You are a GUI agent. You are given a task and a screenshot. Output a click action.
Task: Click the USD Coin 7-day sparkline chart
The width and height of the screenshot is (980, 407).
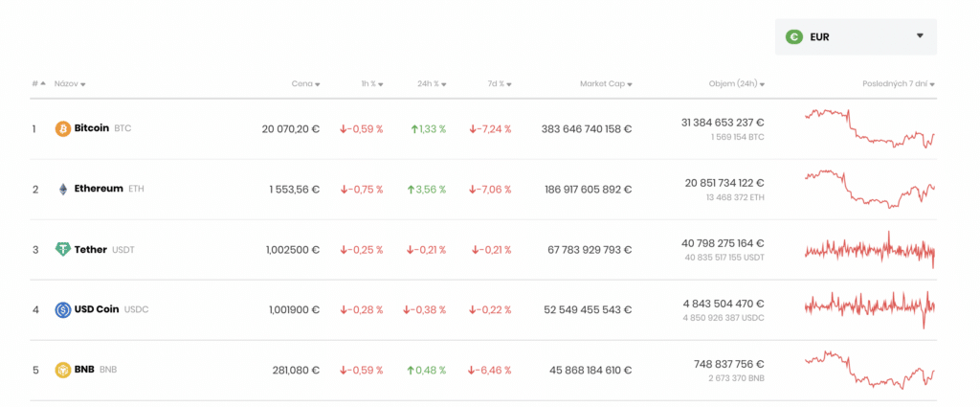click(870, 309)
